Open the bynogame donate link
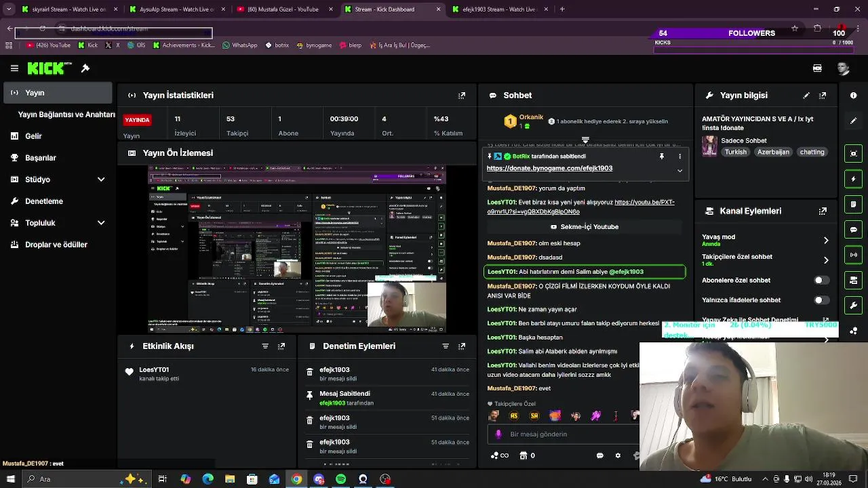This screenshot has height=488, width=868. (x=549, y=168)
